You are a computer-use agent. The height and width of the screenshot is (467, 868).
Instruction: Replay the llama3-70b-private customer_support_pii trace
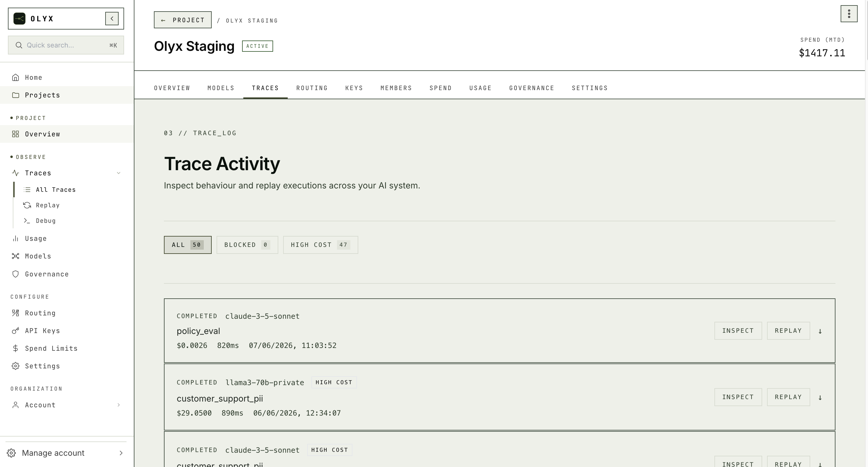point(789,397)
